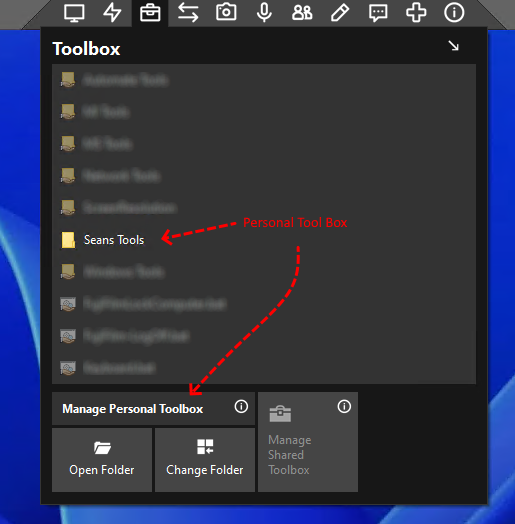
Task: Open the participants people icon
Action: (x=302, y=13)
